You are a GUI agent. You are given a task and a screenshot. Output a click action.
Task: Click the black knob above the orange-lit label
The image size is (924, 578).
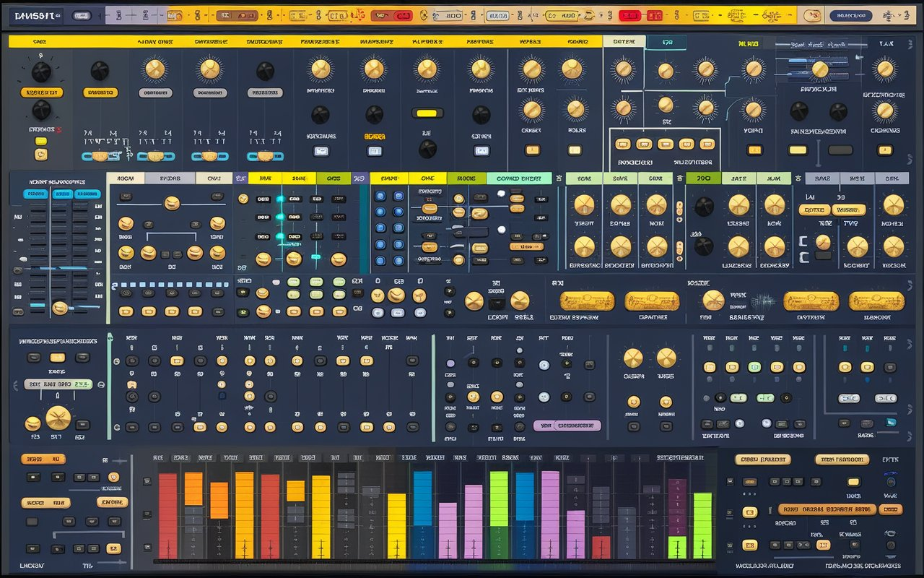(374, 114)
